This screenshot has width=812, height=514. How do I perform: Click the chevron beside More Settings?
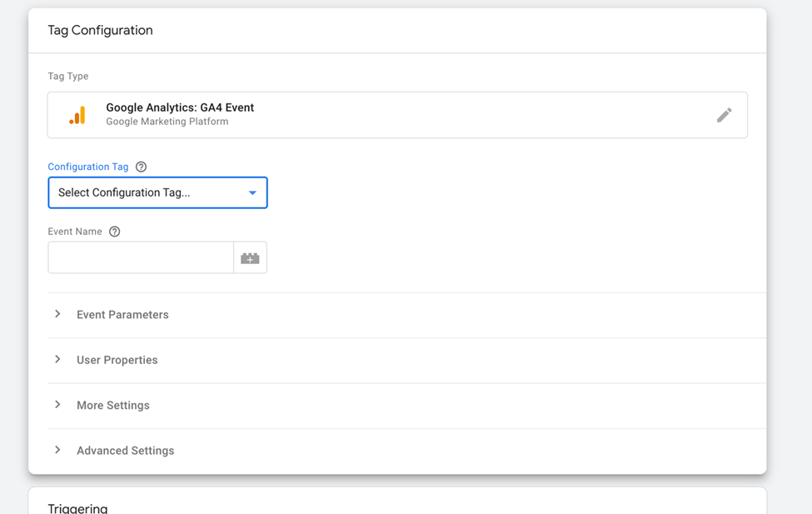click(x=57, y=404)
